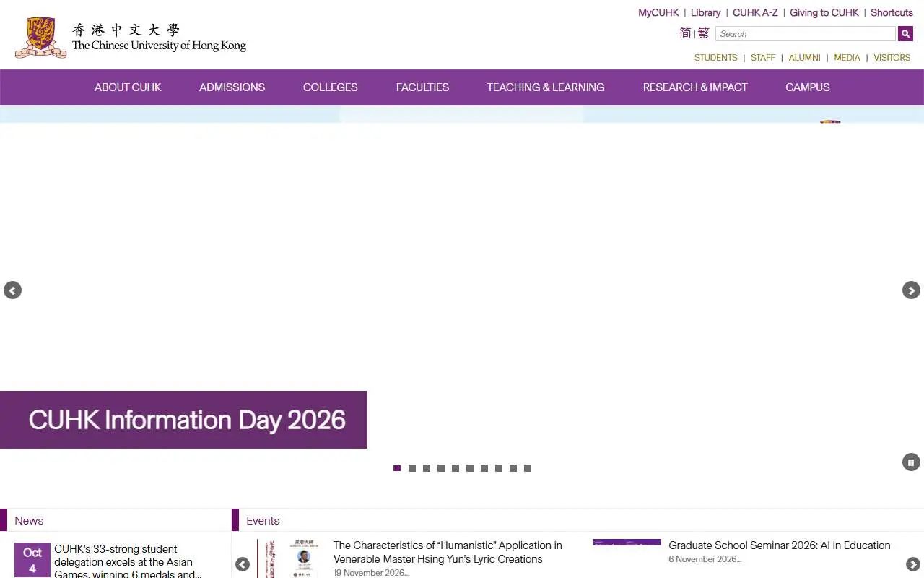Select the seventh slide indicator dot
Viewport: 924px width, 578px height.
[x=484, y=468]
